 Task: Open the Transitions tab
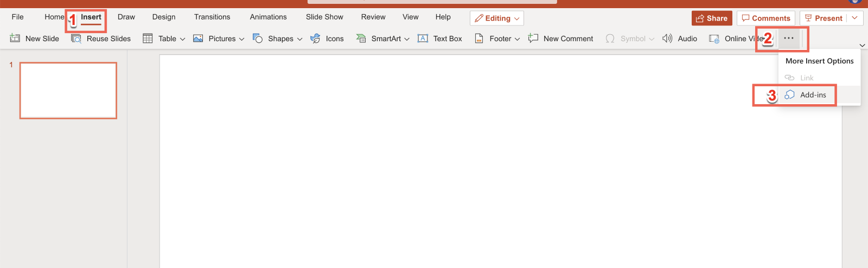(x=212, y=17)
